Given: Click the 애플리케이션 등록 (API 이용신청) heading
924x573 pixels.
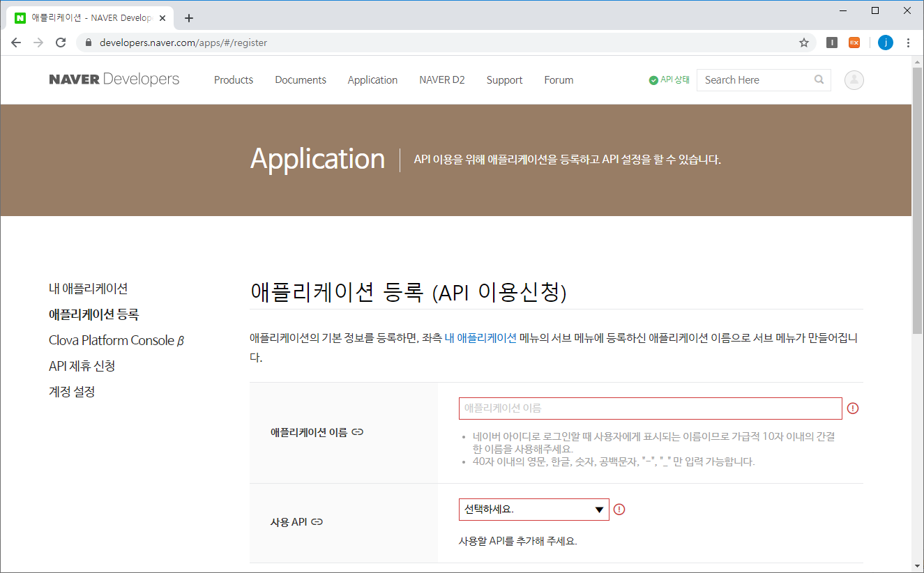Looking at the screenshot, I should pyautogui.click(x=408, y=293).
